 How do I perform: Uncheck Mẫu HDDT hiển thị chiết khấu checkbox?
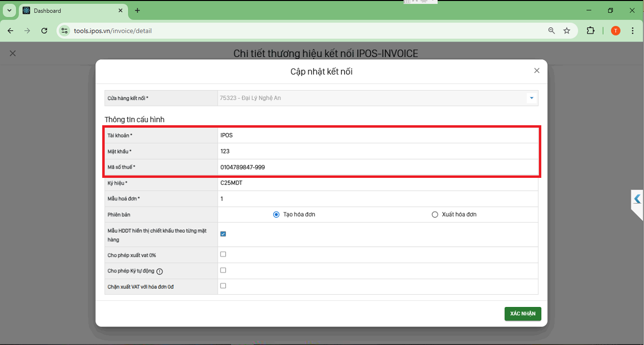coord(223,234)
